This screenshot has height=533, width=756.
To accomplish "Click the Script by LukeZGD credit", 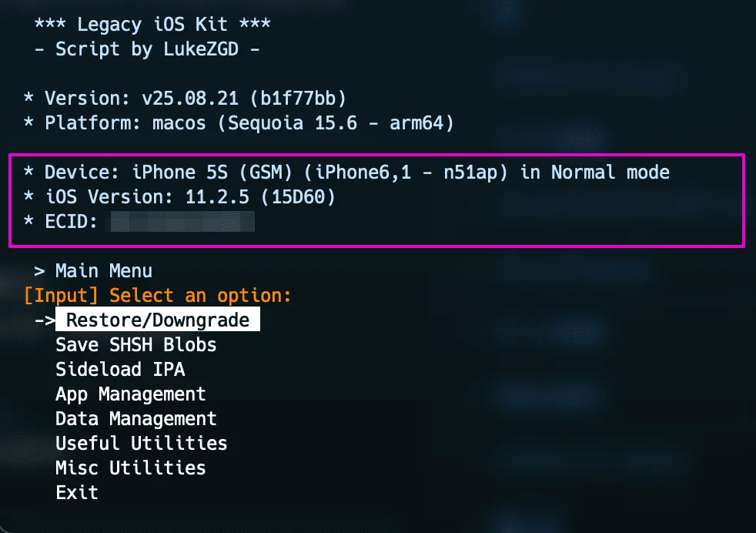I will coord(147,49).
